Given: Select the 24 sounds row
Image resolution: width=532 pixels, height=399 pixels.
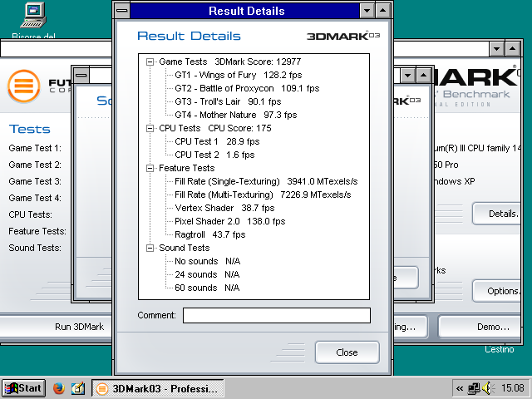Looking at the screenshot, I should (207, 274).
